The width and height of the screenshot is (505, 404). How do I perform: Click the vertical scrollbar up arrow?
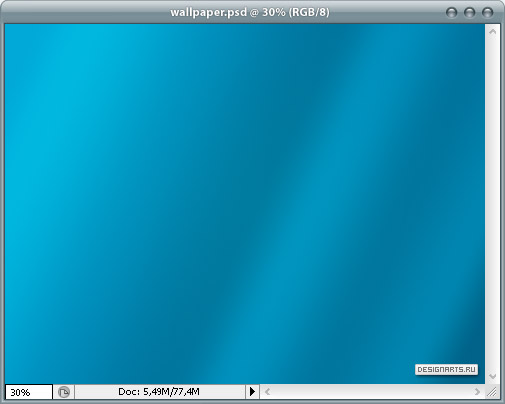493,32
